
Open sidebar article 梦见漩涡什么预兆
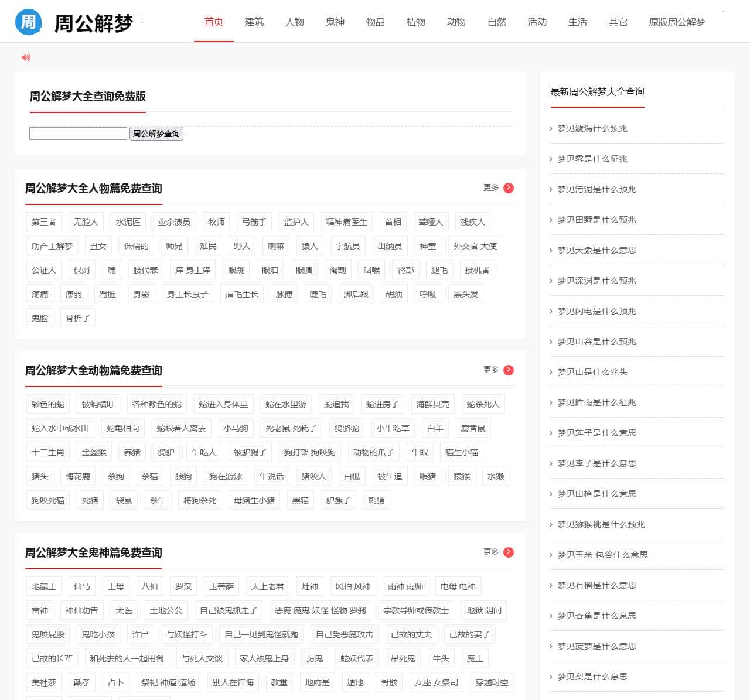(x=592, y=128)
